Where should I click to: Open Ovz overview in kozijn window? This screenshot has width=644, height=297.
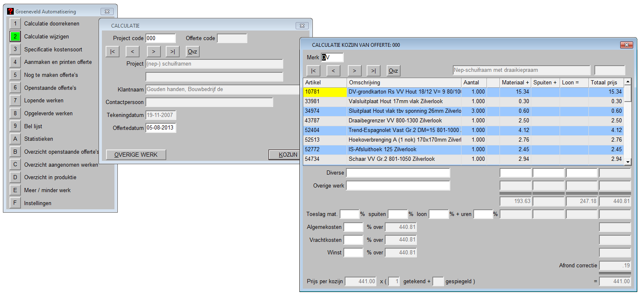pos(393,71)
